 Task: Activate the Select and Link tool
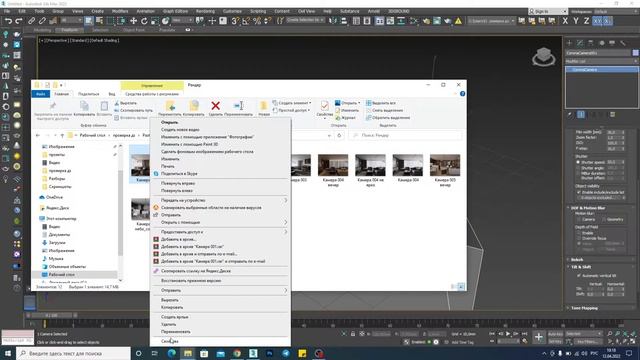click(31, 21)
